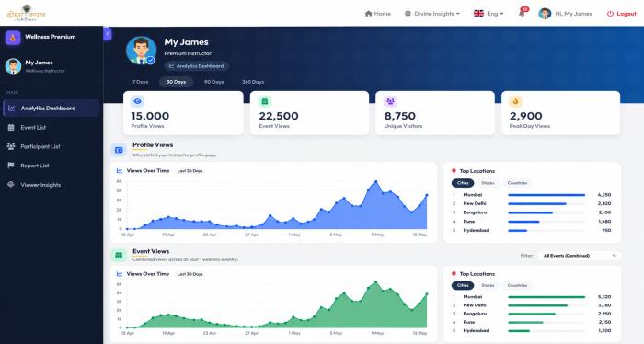The height and width of the screenshot is (344, 644).
Task: Click the Event Views section green icon
Action: (119, 256)
